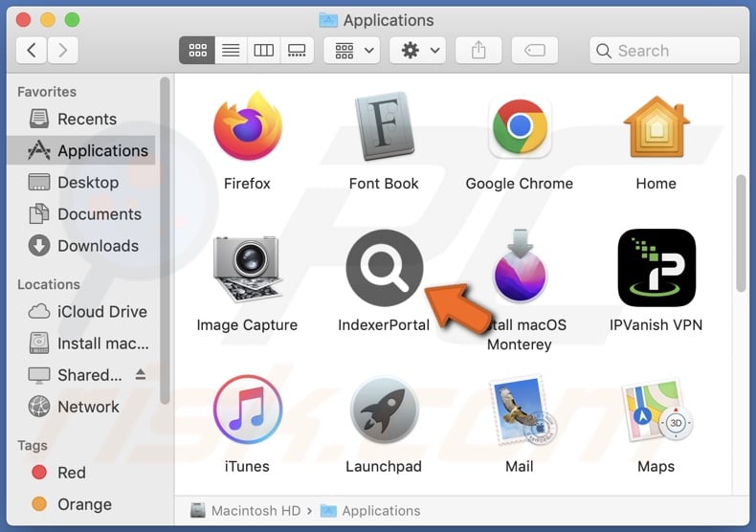Click into the Search field

coord(664,50)
